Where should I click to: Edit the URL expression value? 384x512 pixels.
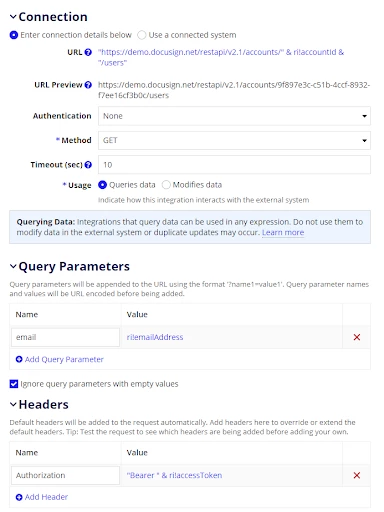pos(221,57)
